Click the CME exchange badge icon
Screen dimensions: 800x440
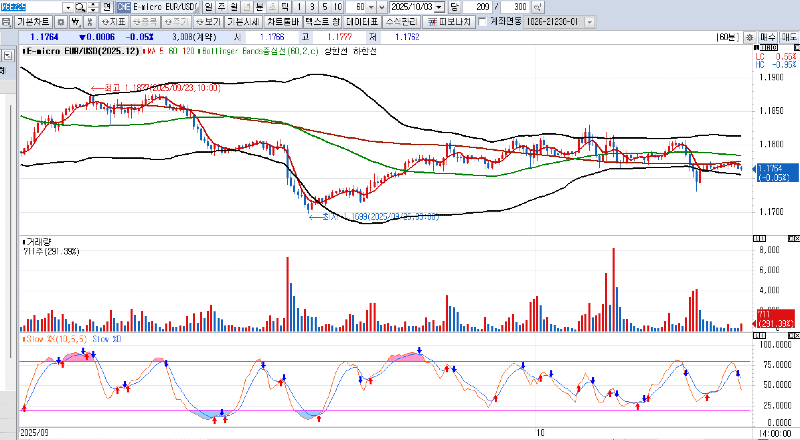(124, 7)
